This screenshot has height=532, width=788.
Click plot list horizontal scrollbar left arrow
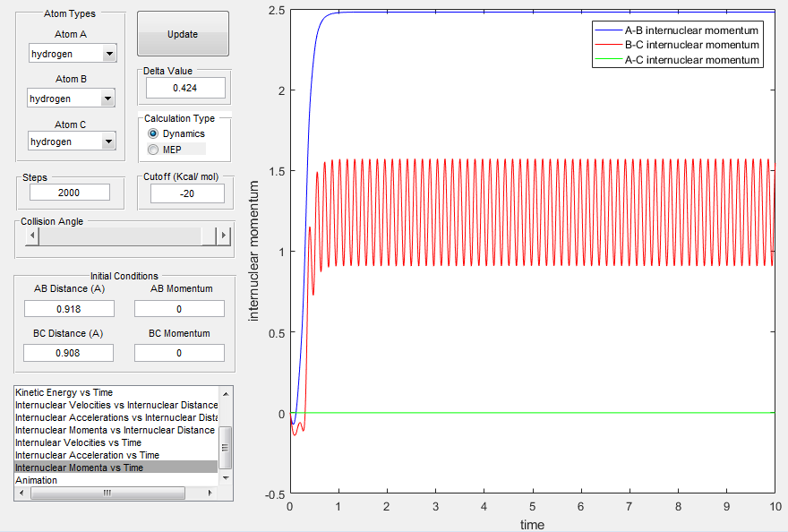pos(22,493)
